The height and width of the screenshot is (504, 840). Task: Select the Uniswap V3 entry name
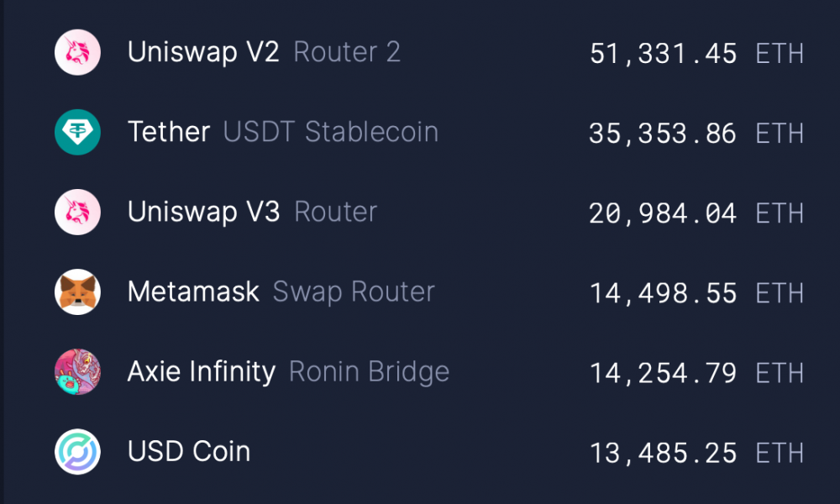point(203,212)
